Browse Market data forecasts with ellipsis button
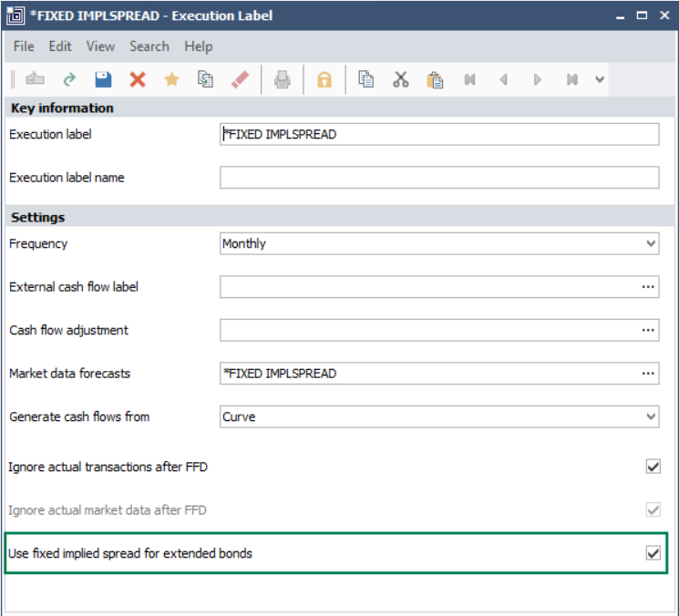Viewport: 679px width, 616px height. click(x=648, y=374)
